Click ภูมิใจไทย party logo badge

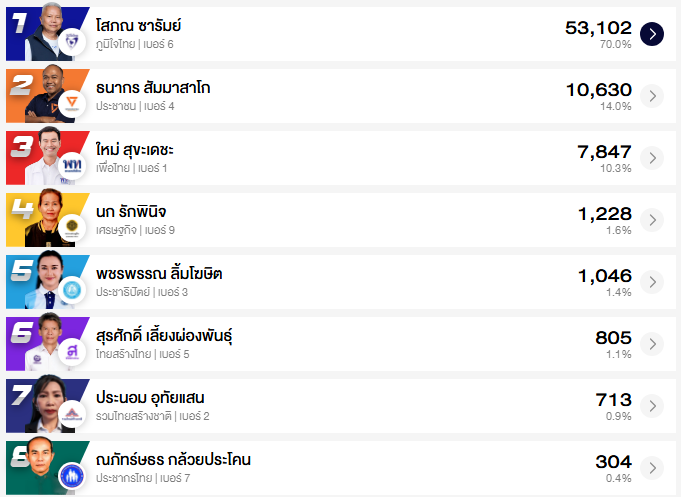pyautogui.click(x=71, y=42)
